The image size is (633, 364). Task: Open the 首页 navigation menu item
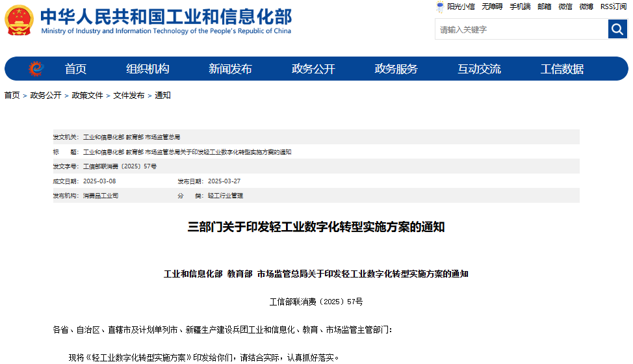point(75,69)
